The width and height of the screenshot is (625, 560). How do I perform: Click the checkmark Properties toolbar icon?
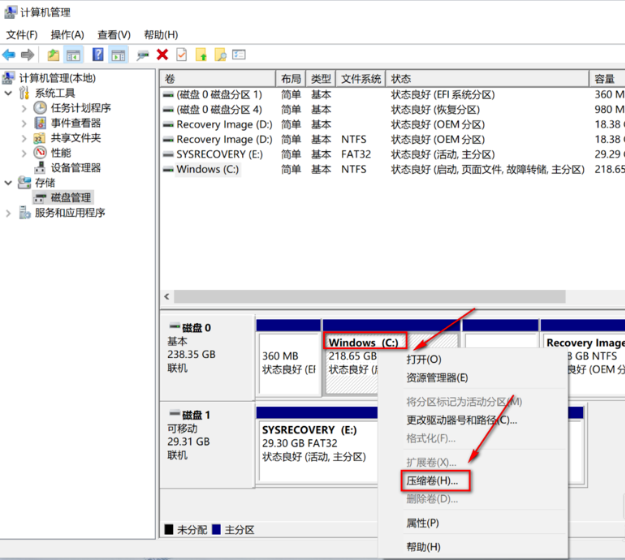tap(181, 54)
